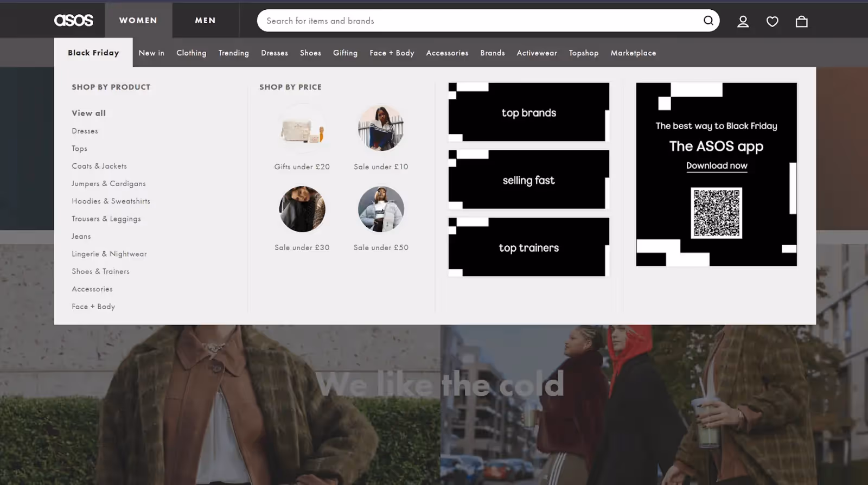Select Jumpers & Cardigans link

(109, 183)
